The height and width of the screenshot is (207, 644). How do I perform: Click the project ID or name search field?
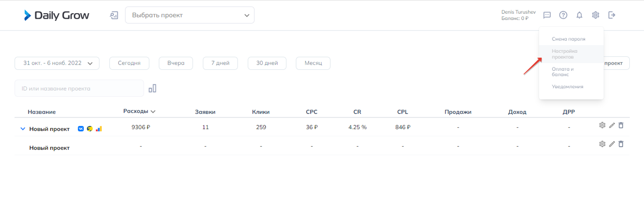point(79,89)
